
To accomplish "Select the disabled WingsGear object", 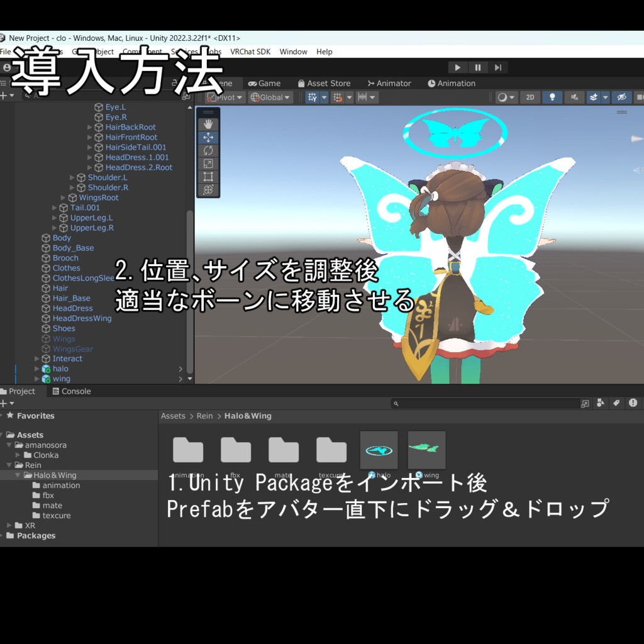I will [x=73, y=349].
